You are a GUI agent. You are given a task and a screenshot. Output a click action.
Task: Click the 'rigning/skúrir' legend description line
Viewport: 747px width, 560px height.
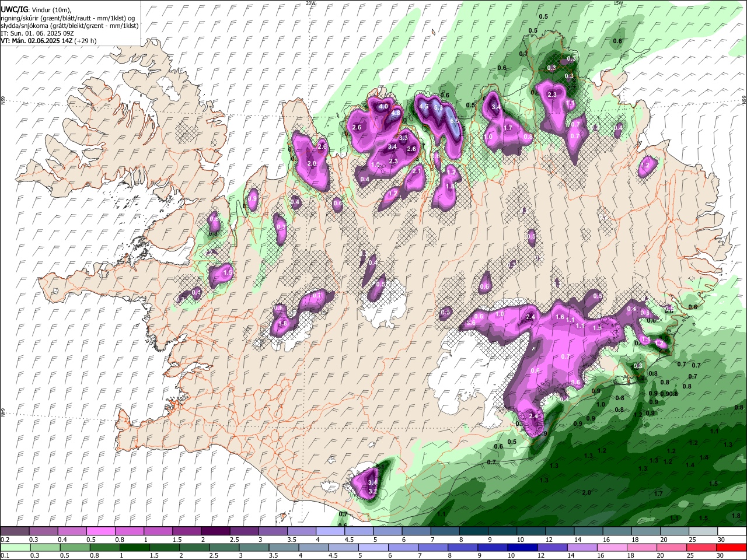68,18
